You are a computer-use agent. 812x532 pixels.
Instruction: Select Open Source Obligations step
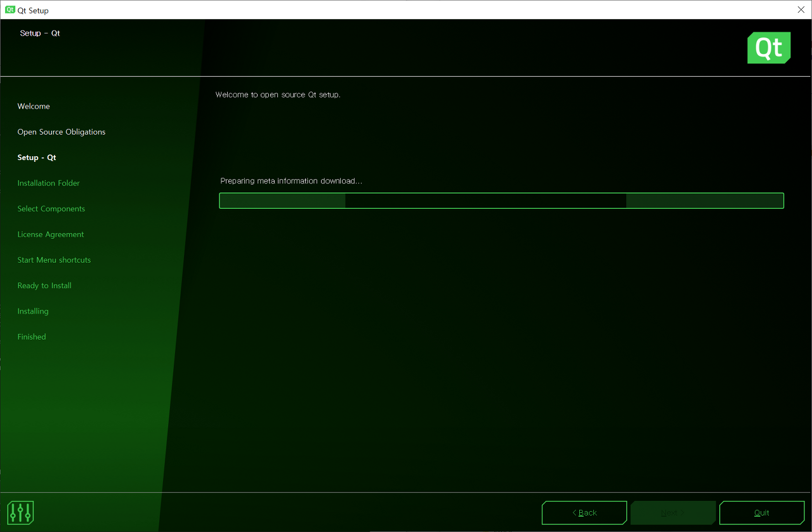click(x=62, y=132)
